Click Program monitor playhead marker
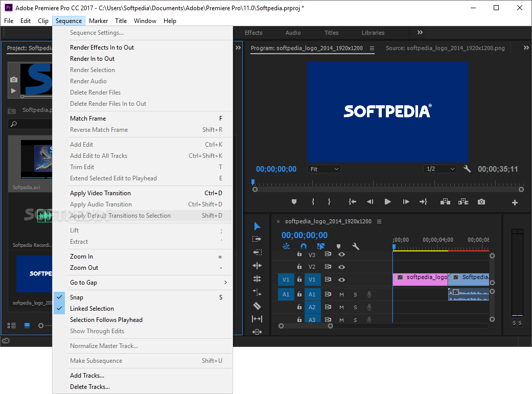 coord(253,182)
